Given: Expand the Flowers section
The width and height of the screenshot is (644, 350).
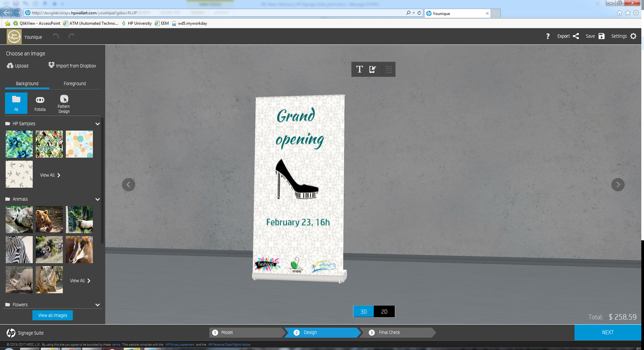Looking at the screenshot, I should pos(98,305).
